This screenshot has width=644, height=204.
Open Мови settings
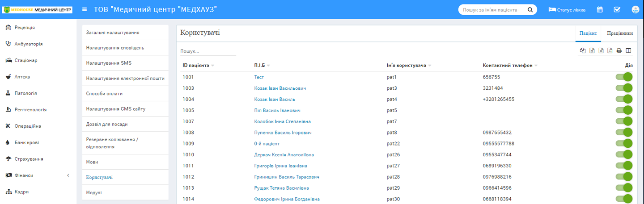coord(125,162)
